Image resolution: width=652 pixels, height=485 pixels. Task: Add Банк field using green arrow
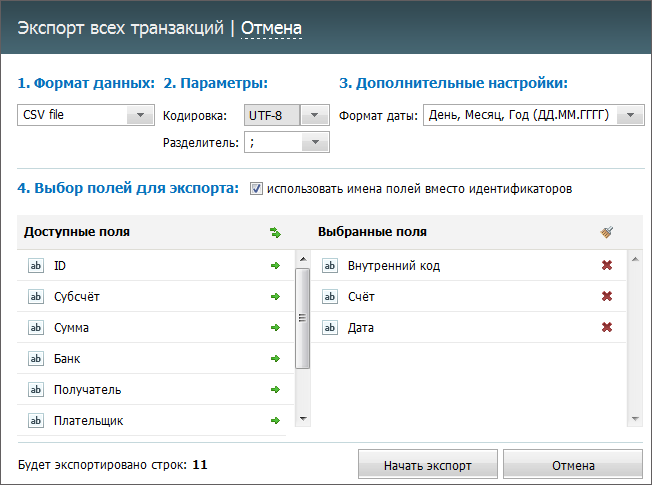[275, 359]
